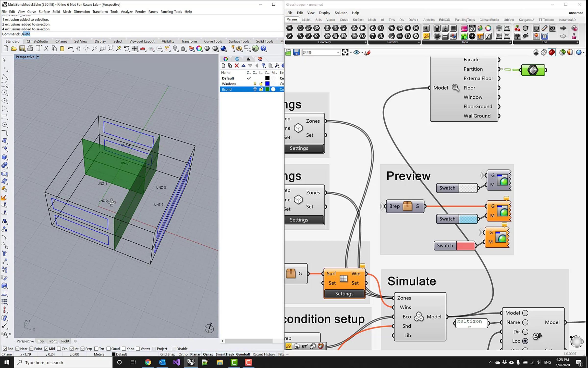588x368 pixels.
Task: Click Gumball in the Rhino status bar
Action: 243,354
